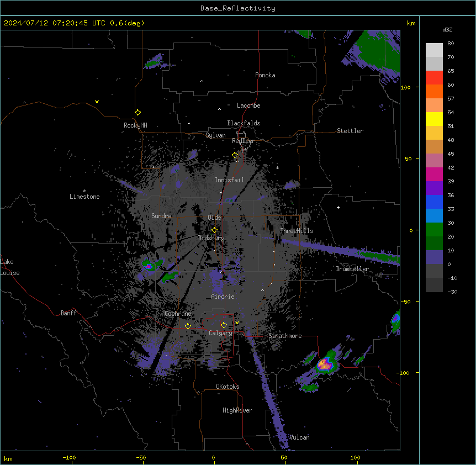Click the white plus marker northwest of Drumheller
Screen dimensions: 476x465
click(338, 207)
